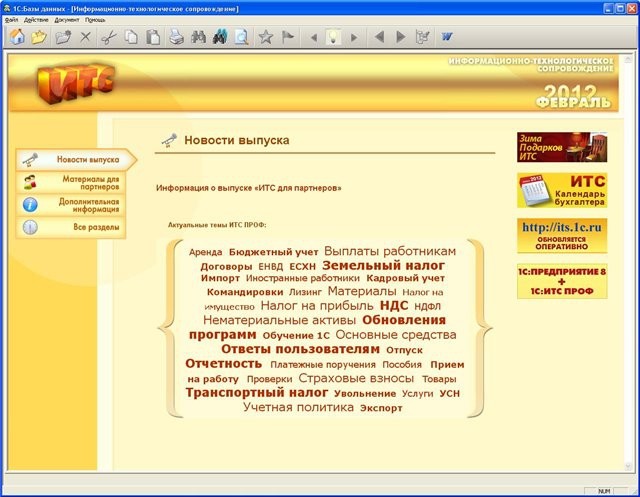Select Дополнительная информация sidebar item
Screen dimensions: 640x497
[x=71, y=205]
